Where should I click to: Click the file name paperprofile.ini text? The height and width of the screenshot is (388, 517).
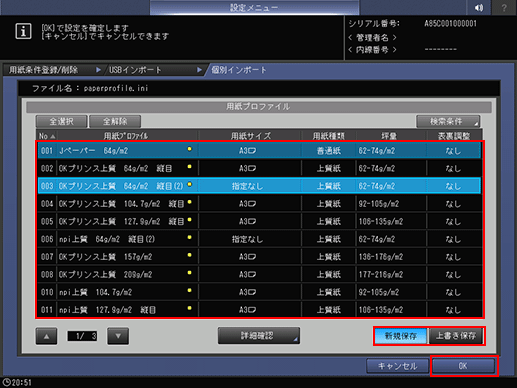pyautogui.click(x=116, y=88)
